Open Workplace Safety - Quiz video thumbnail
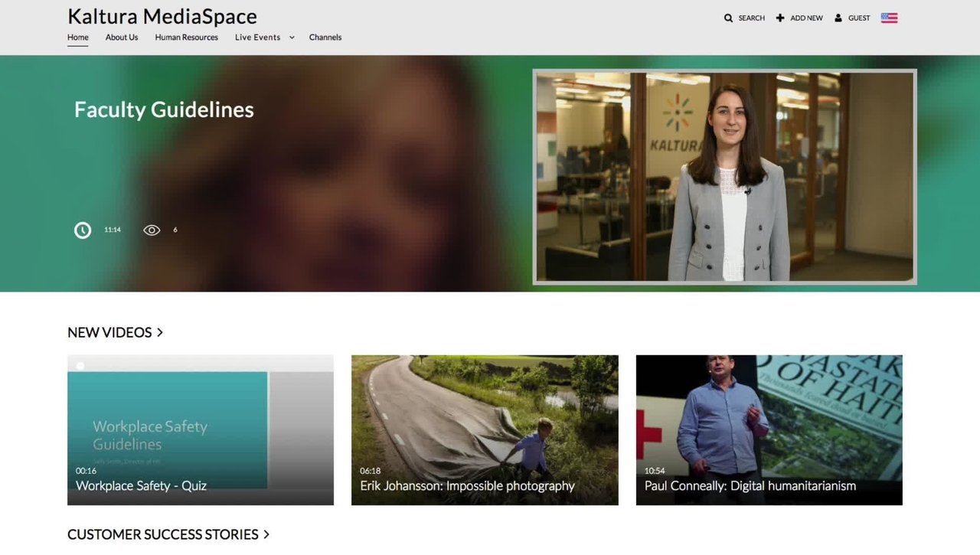The height and width of the screenshot is (555, 980). (x=201, y=429)
